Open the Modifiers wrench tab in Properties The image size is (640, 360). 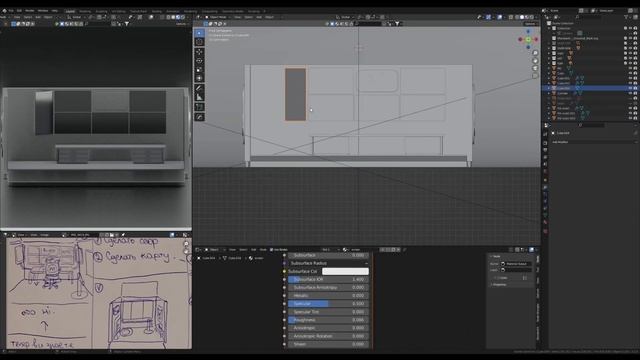point(546,187)
